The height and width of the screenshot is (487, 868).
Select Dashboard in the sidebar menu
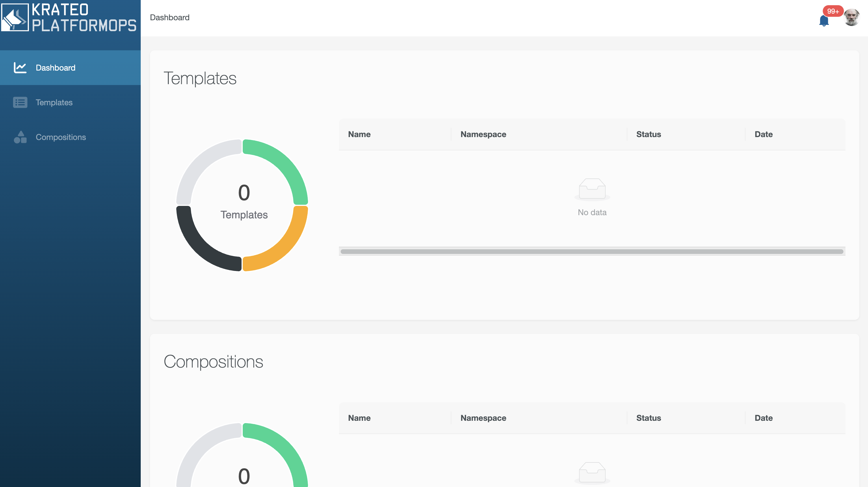[x=70, y=67]
